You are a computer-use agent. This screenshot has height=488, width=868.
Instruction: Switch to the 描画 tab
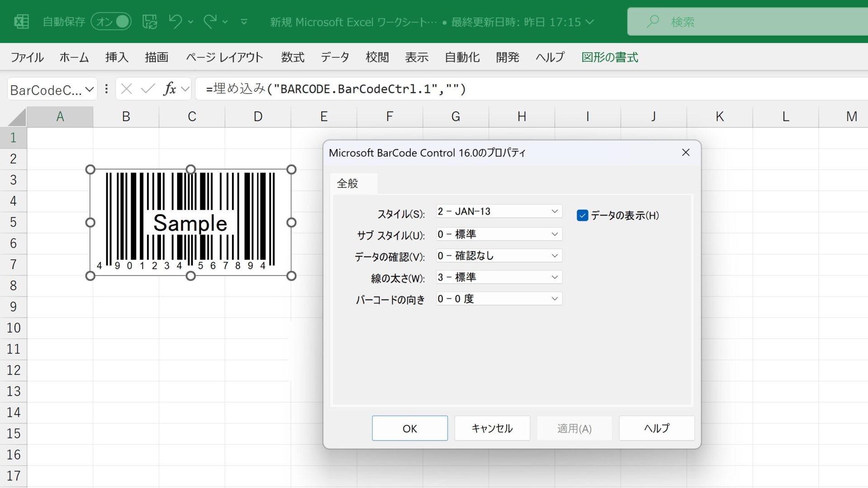156,57
